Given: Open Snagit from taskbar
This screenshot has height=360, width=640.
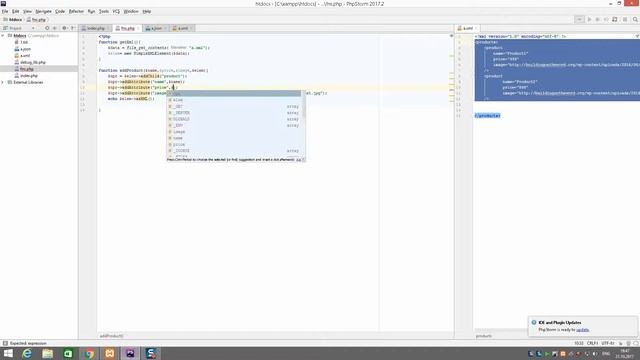Looking at the screenshot, I should 151,353.
